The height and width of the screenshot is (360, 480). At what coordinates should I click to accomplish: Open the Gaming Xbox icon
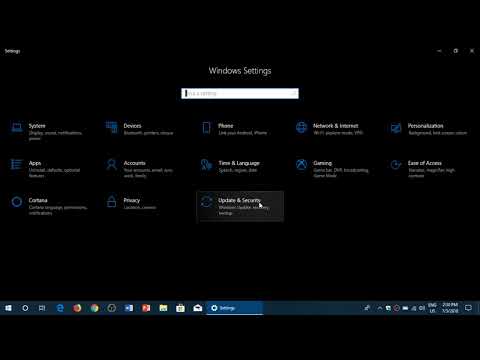pyautogui.click(x=301, y=164)
